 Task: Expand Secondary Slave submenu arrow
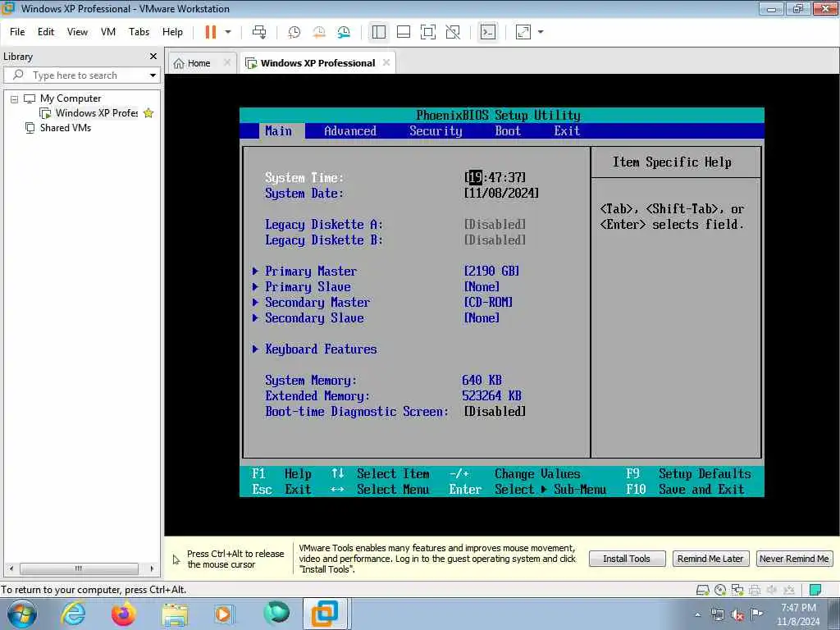256,317
